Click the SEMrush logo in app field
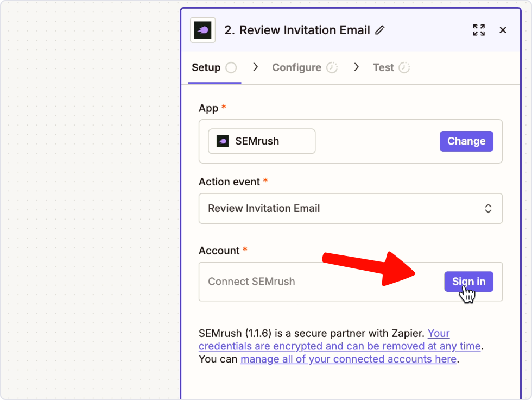This screenshot has height=400, width=532. pyautogui.click(x=223, y=141)
